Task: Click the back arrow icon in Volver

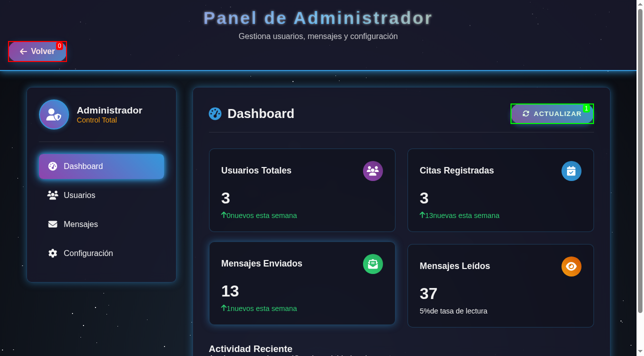Action: tap(23, 51)
